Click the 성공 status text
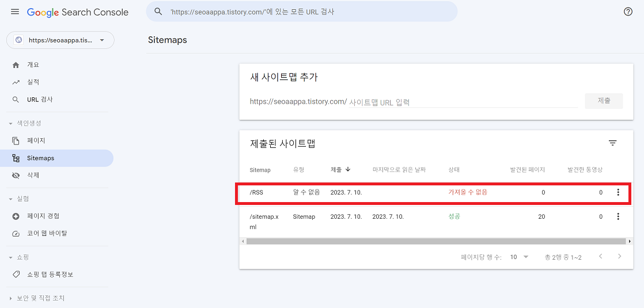The height and width of the screenshot is (308, 644). click(454, 216)
